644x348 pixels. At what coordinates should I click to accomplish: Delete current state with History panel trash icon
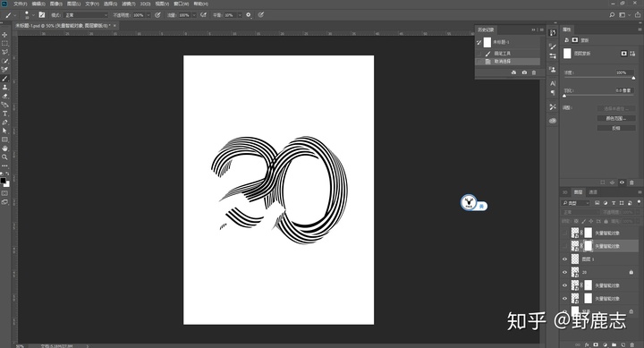534,72
